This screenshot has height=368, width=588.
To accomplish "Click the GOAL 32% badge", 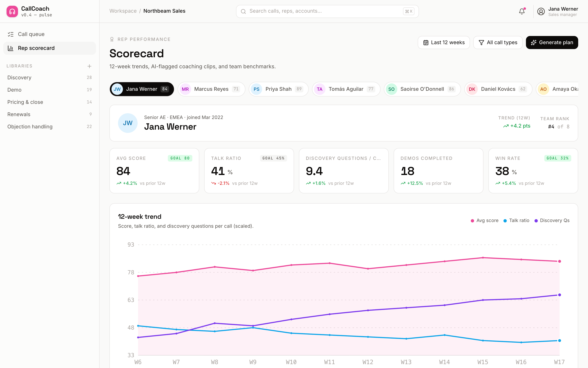I will [x=558, y=158].
